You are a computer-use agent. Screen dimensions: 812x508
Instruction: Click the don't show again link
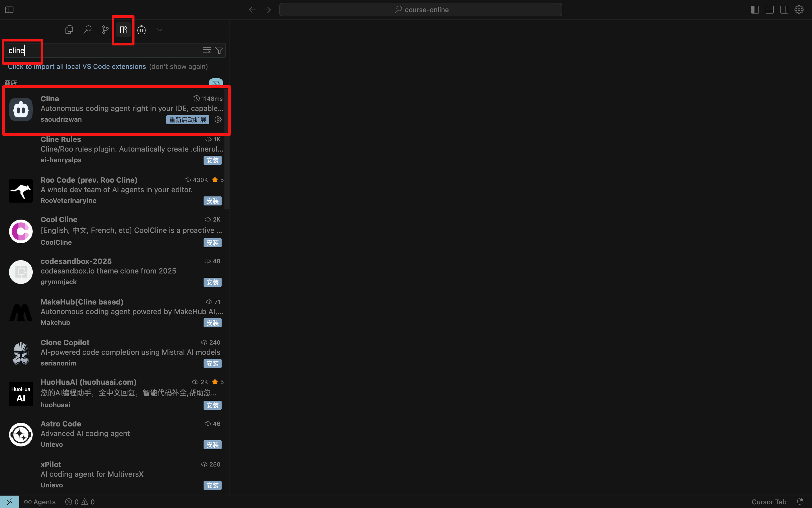pos(178,67)
